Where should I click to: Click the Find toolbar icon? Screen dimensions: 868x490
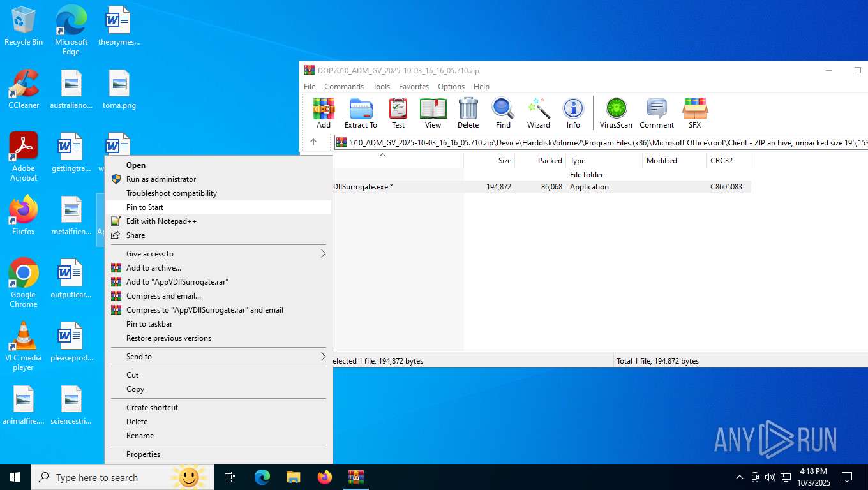tap(503, 114)
